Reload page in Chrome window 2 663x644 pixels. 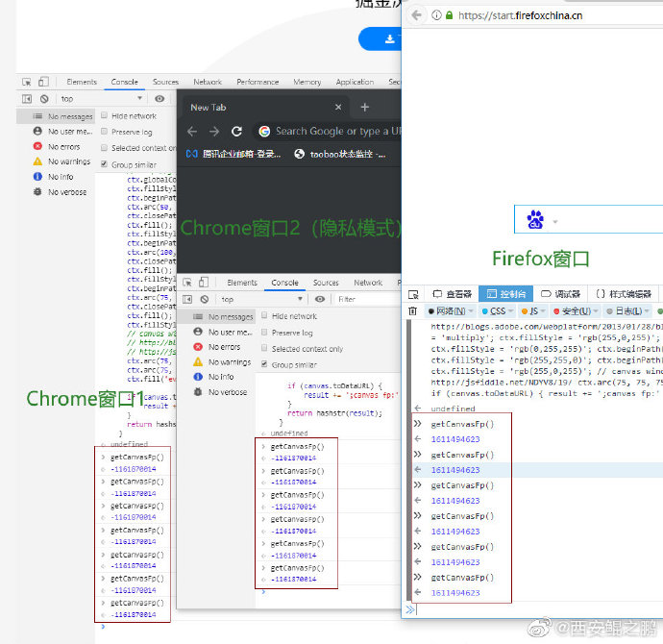pos(236,132)
